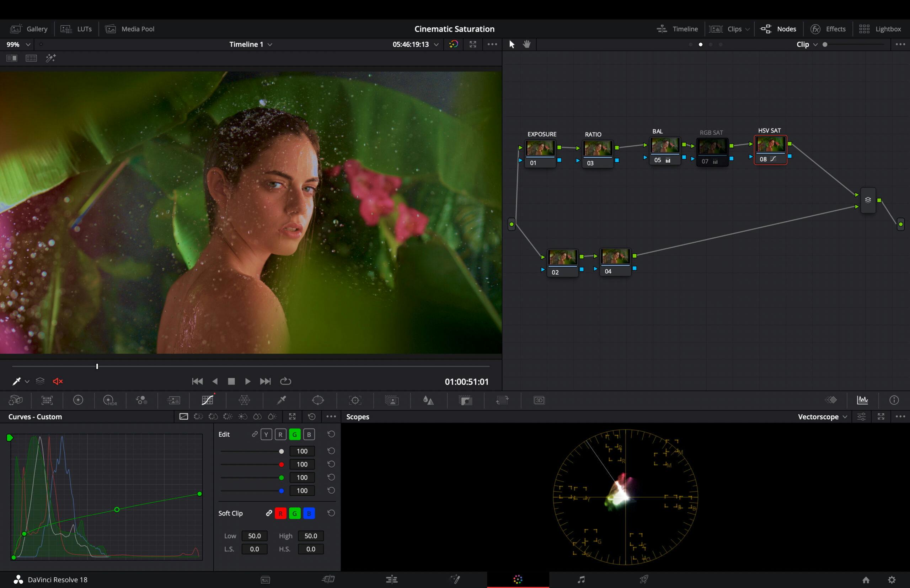The image size is (910, 588).
Task: Toggle the red Soft Clip channel
Action: 280,513
